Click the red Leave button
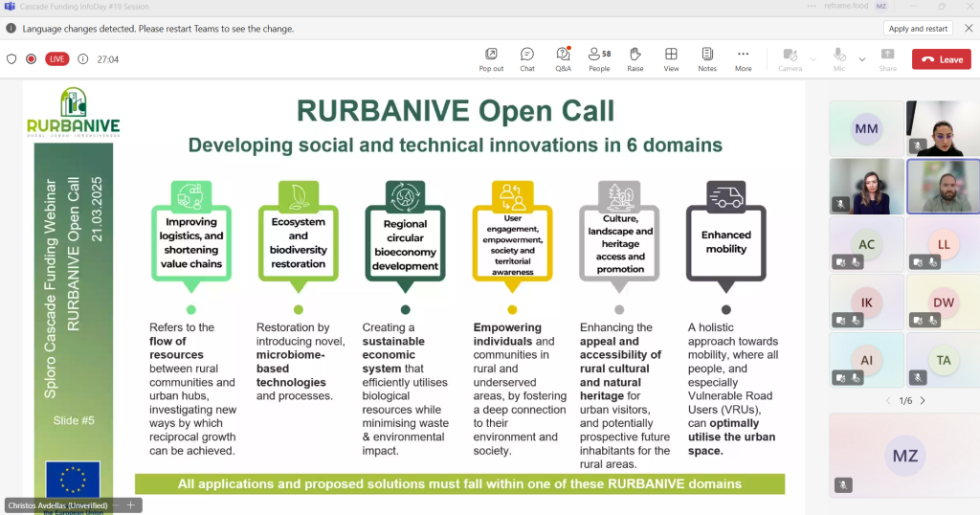 point(941,59)
